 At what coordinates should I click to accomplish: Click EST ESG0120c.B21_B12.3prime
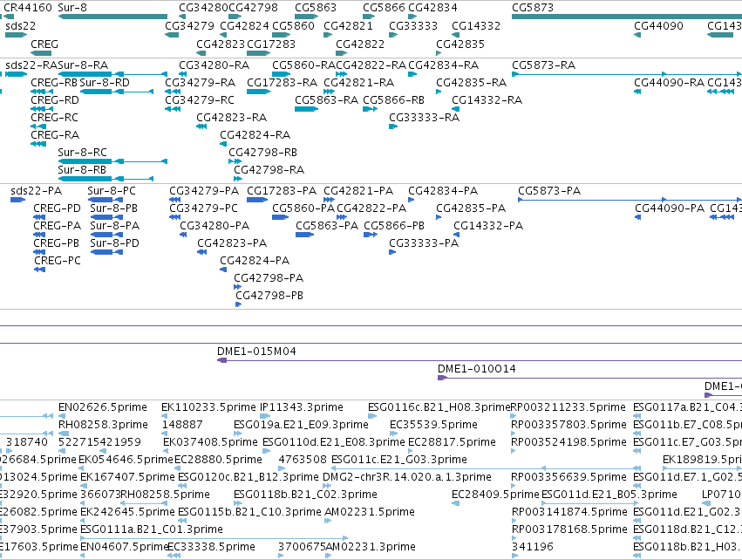(248, 476)
